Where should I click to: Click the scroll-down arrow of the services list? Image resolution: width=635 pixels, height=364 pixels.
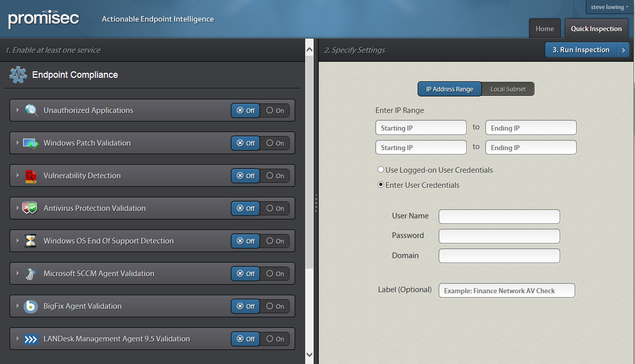309,354
